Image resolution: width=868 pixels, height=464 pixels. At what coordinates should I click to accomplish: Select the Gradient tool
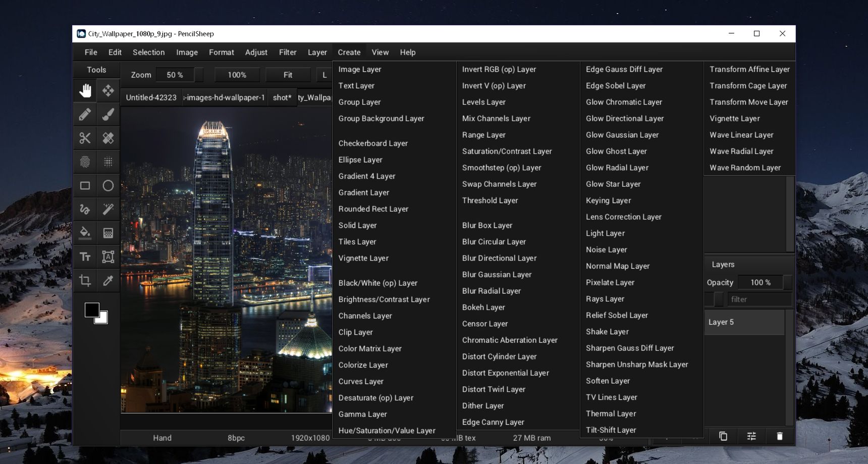pos(108,233)
